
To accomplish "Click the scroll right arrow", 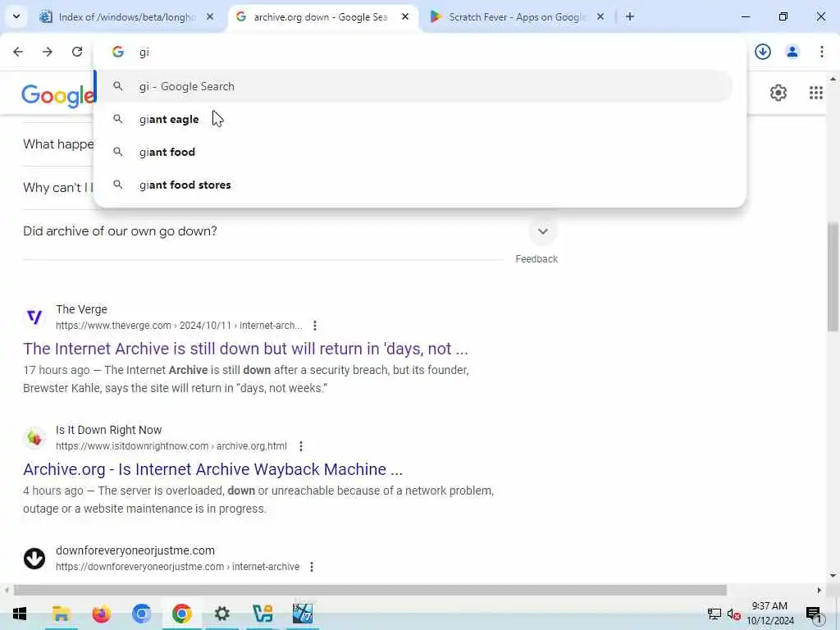I will 819,590.
